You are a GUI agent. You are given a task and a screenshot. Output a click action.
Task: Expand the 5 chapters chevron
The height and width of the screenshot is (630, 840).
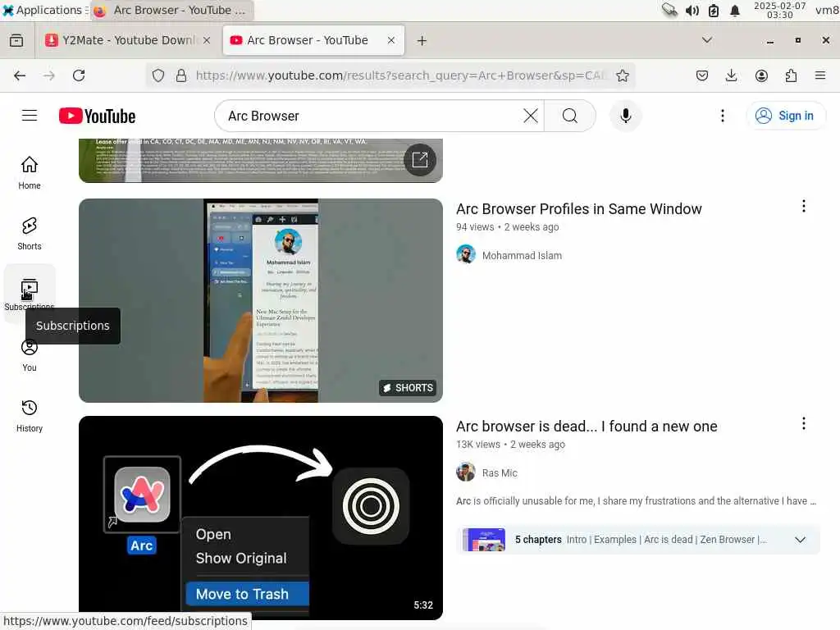point(800,540)
